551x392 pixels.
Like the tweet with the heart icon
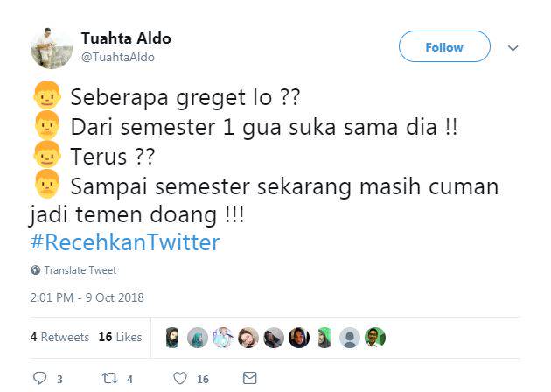point(179,378)
